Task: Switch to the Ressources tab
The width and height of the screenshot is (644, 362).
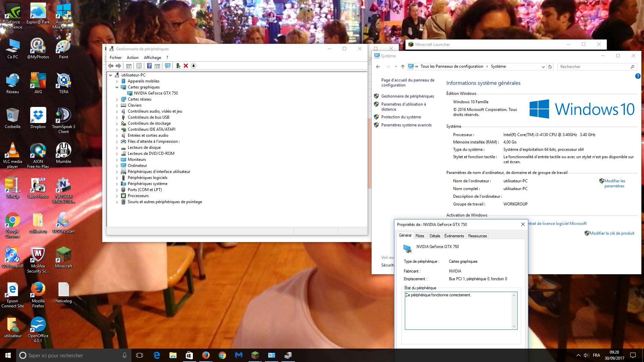Action: [477, 236]
